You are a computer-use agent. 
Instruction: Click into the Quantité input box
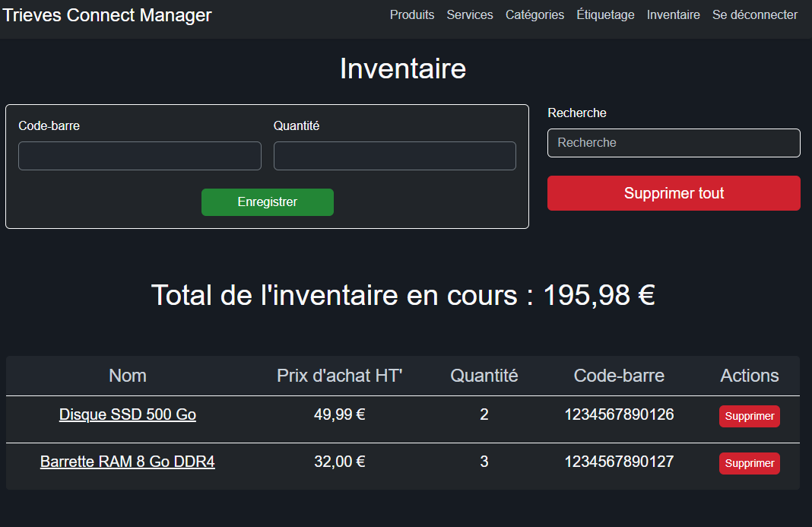[395, 156]
